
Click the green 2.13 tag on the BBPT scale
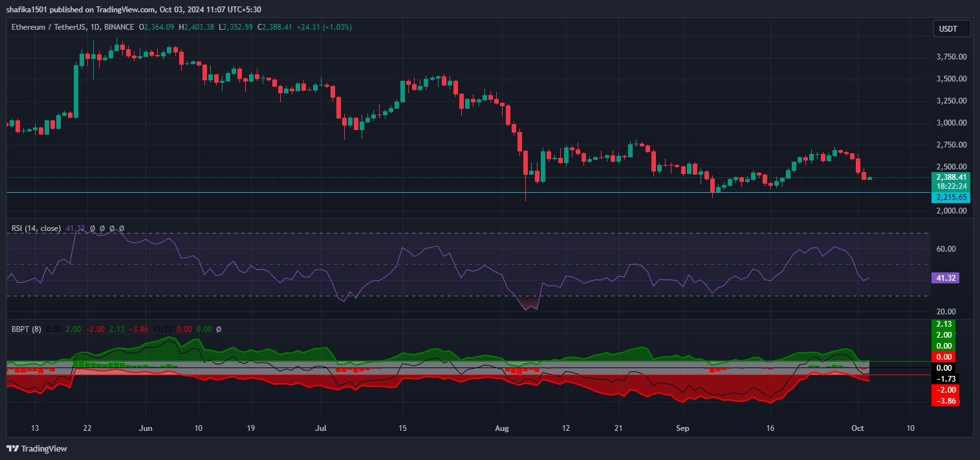945,324
